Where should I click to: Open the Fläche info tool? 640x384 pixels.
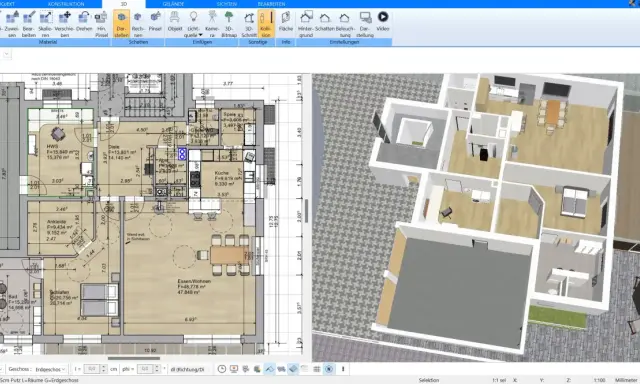286,21
